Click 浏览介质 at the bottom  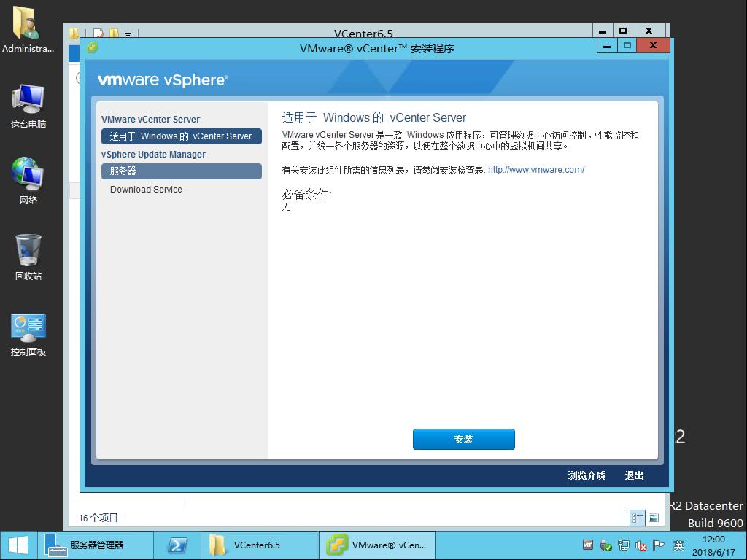[x=587, y=475]
